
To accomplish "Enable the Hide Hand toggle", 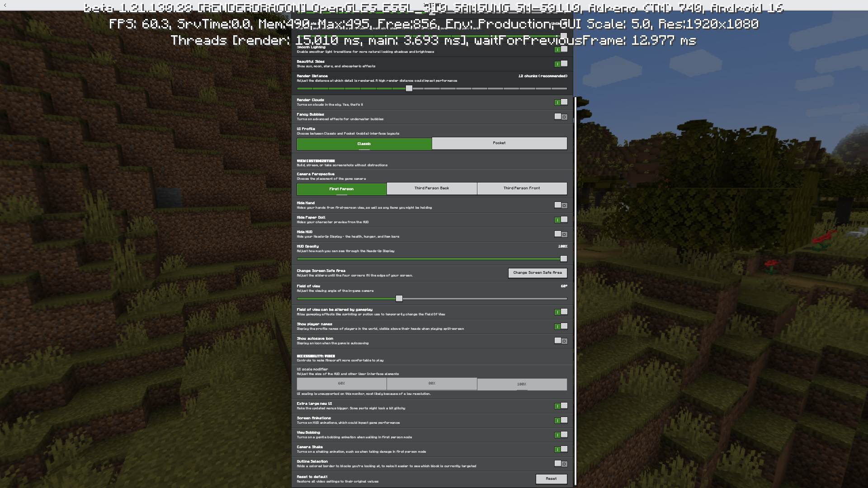I will (561, 205).
